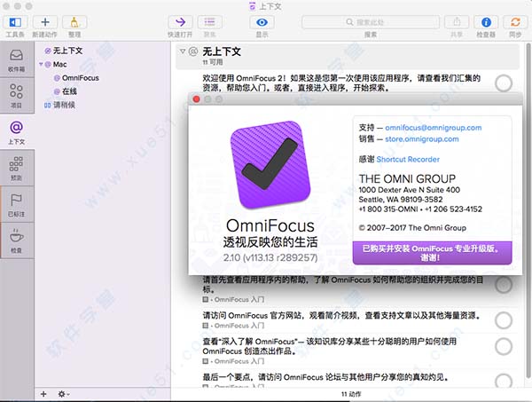The image size is (532, 402).
Task: Open the Review coffee cup tab
Action: pos(17,240)
